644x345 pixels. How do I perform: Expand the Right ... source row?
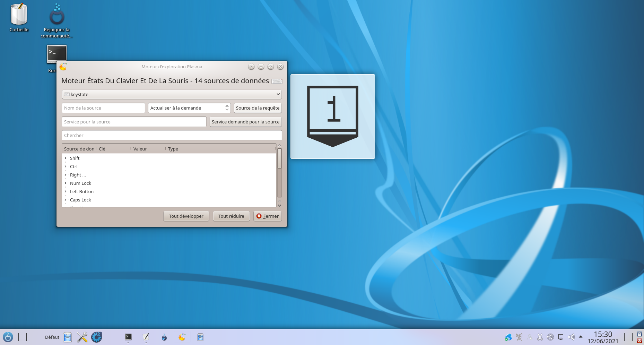coord(66,175)
